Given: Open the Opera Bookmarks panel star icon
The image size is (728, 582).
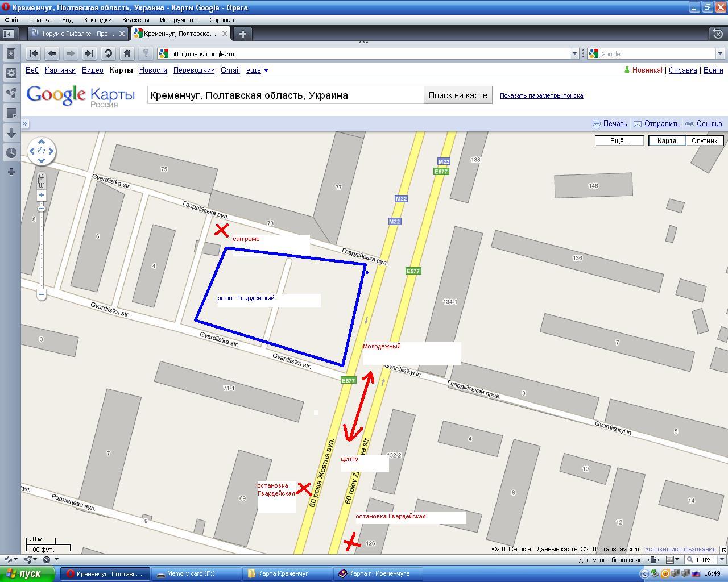Looking at the screenshot, I should pyautogui.click(x=11, y=53).
